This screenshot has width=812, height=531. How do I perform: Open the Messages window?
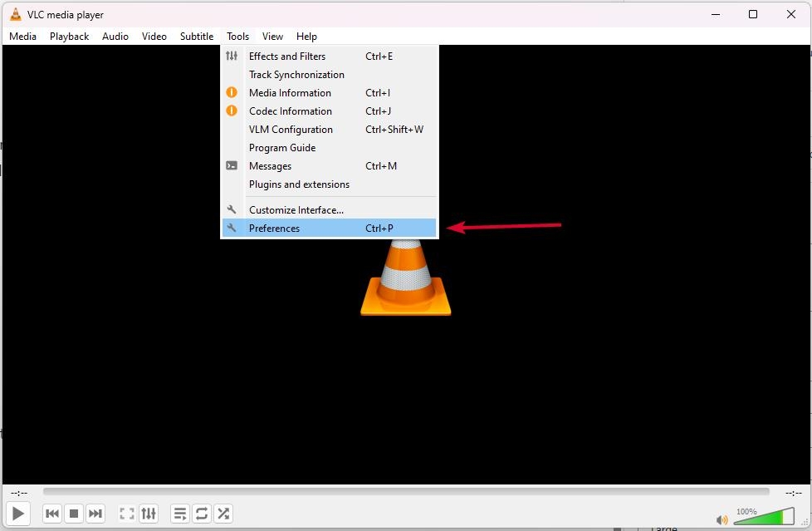point(330,166)
